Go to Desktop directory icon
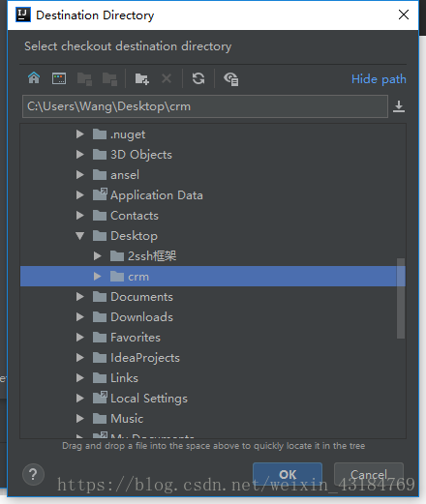This screenshot has height=504, width=426. 59,78
